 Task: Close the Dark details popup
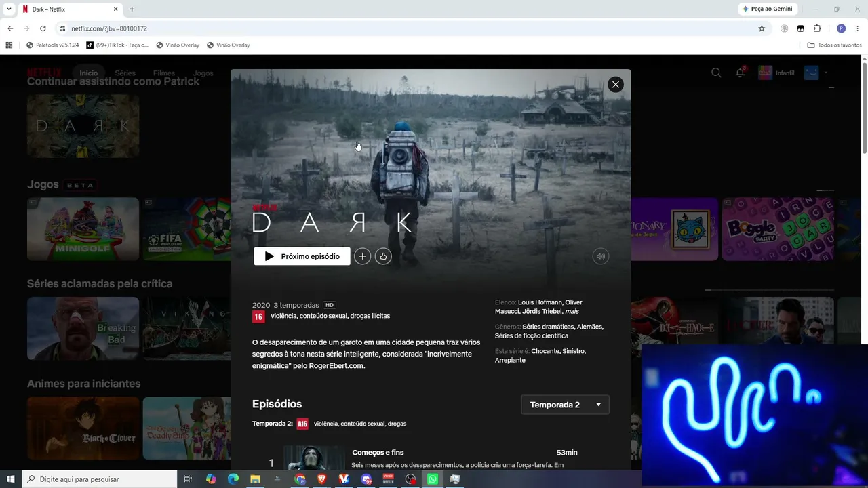(615, 84)
